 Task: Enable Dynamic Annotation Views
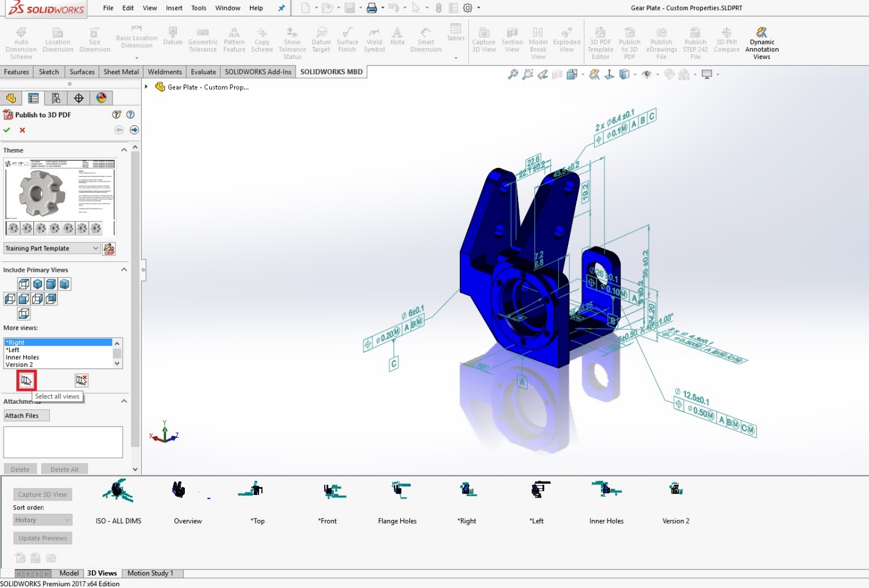tap(761, 41)
